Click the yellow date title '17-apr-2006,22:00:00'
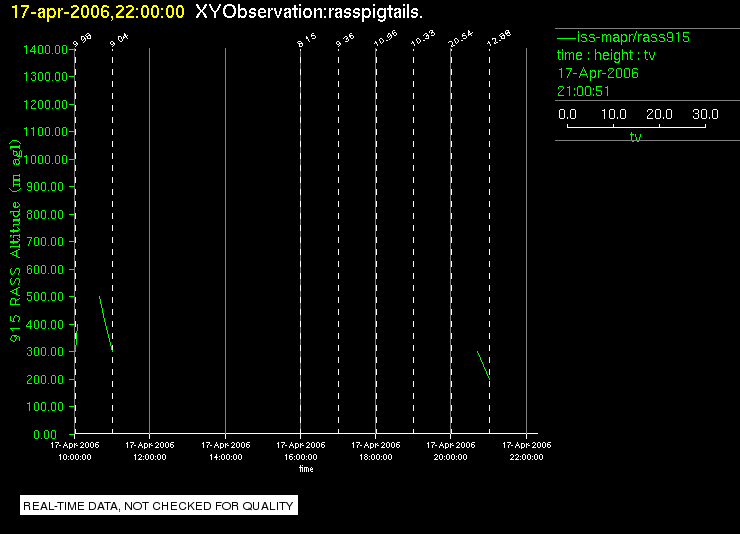The image size is (740, 534). (97, 12)
